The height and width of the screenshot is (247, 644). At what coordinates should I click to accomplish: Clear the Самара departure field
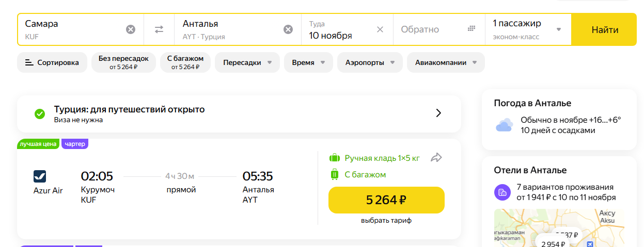tap(131, 29)
